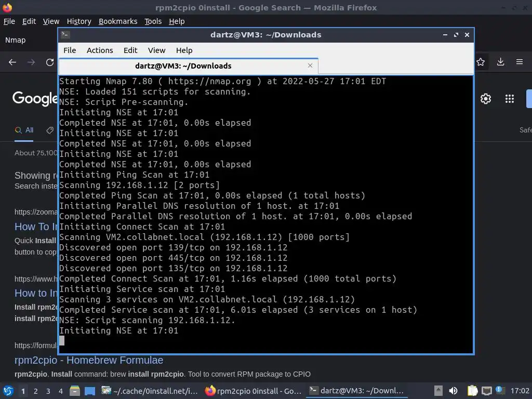Switch to workspace 1

[23, 391]
